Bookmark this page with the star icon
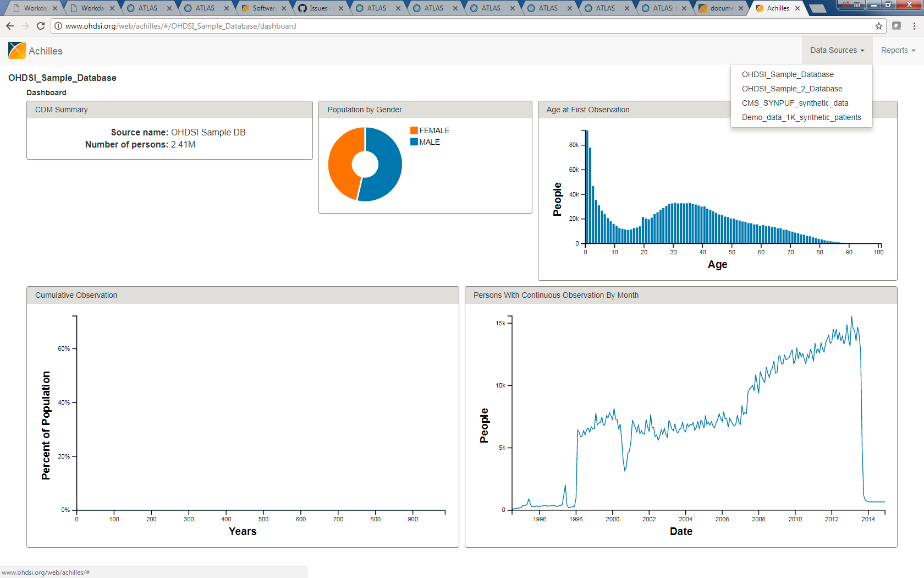924x578 pixels. (x=879, y=26)
